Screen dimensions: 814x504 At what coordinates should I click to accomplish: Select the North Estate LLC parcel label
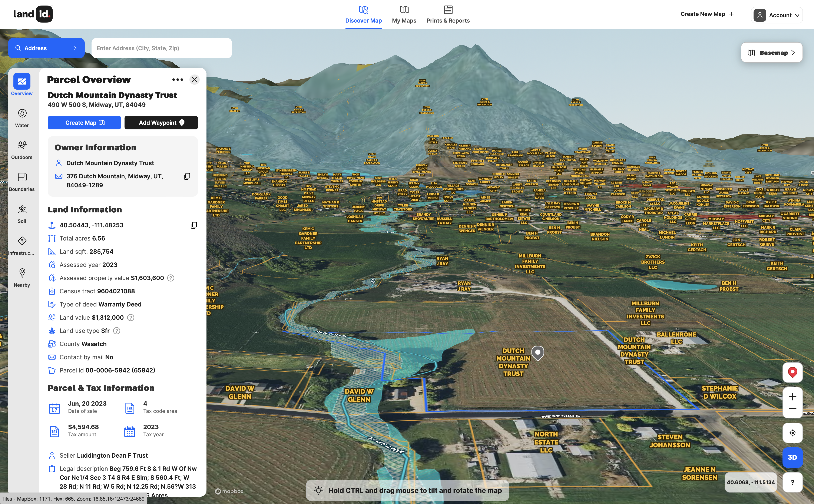point(546,442)
